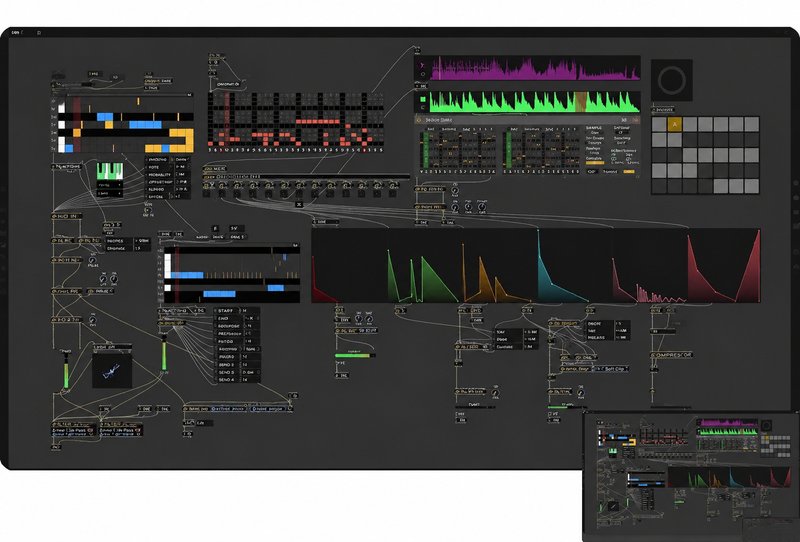Open the second dropdown under the piano keyboard
This screenshot has width=800, height=542.
[x=110, y=193]
